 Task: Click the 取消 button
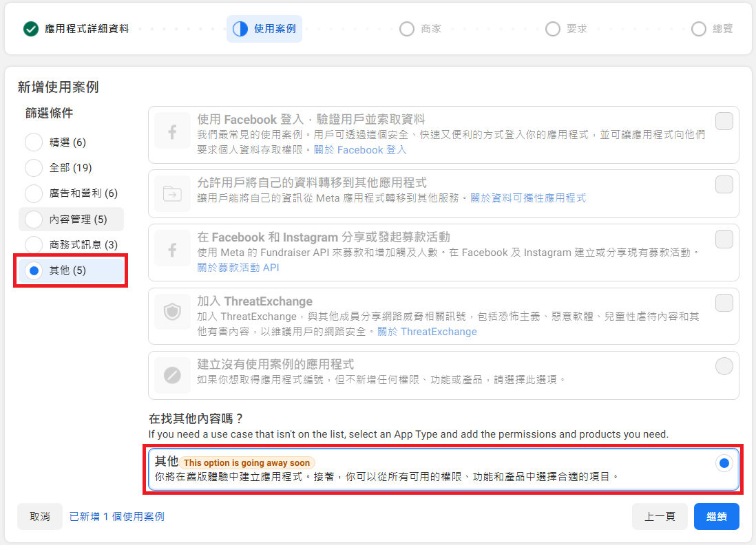40,517
